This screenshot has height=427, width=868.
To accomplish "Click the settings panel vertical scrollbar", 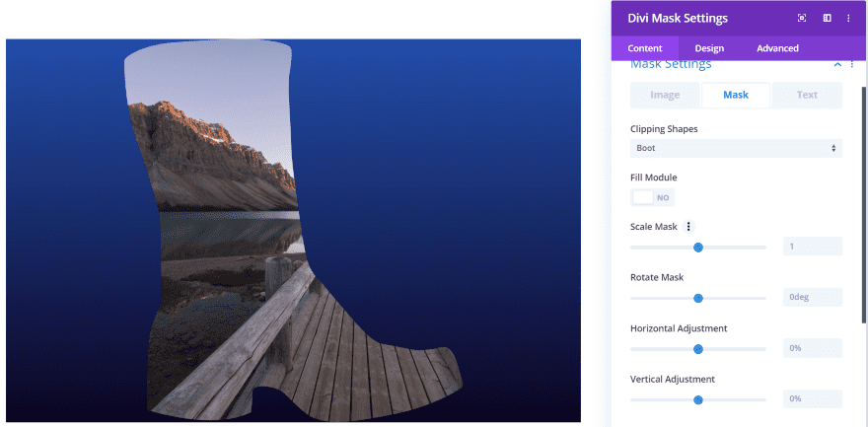I will (864, 205).
